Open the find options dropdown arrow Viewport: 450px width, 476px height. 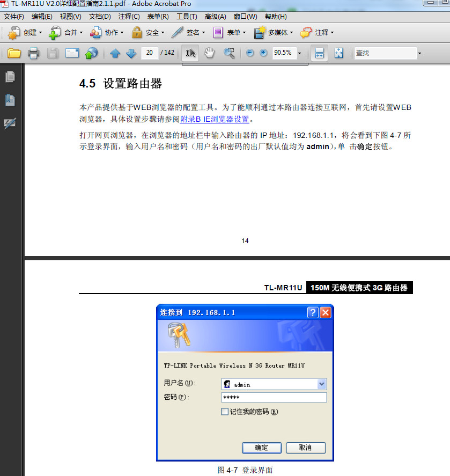(419, 54)
